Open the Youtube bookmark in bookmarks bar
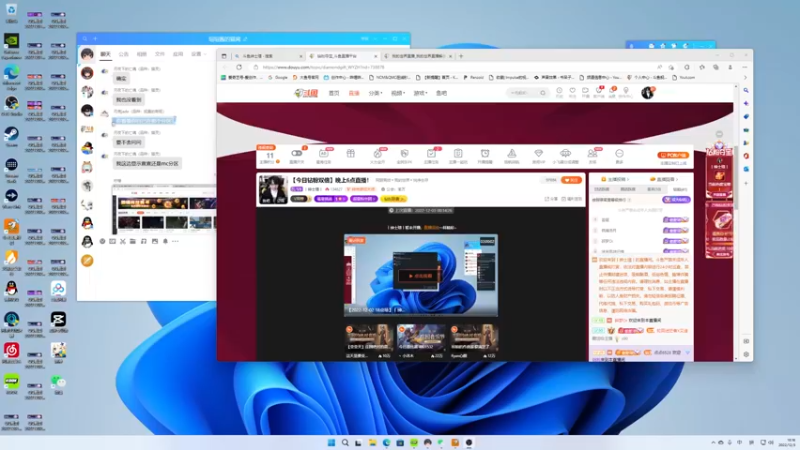 pos(684,78)
